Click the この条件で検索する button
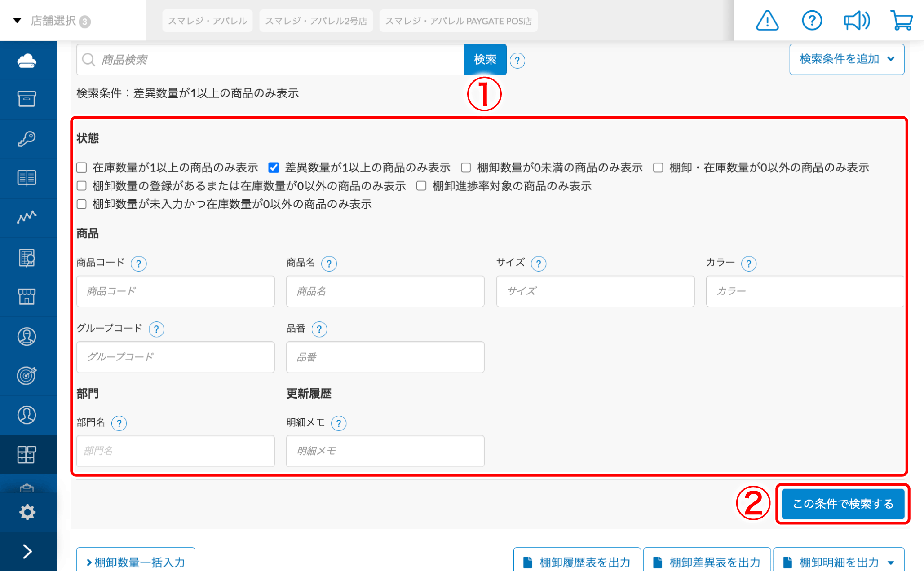 pyautogui.click(x=843, y=504)
